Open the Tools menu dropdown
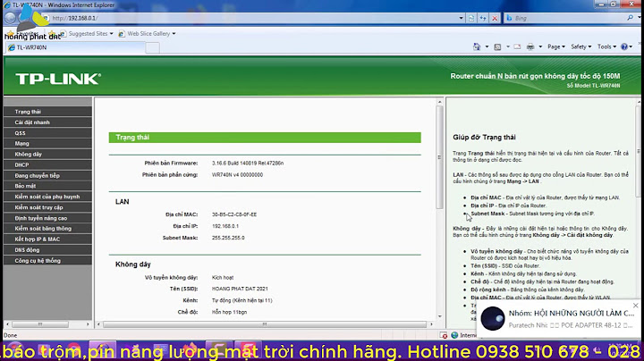 click(606, 46)
